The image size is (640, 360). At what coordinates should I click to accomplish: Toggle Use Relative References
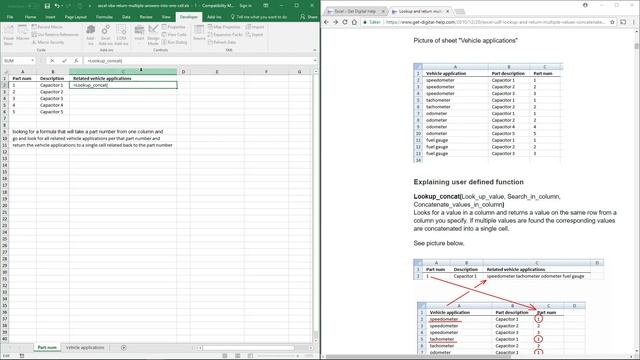click(x=55, y=35)
